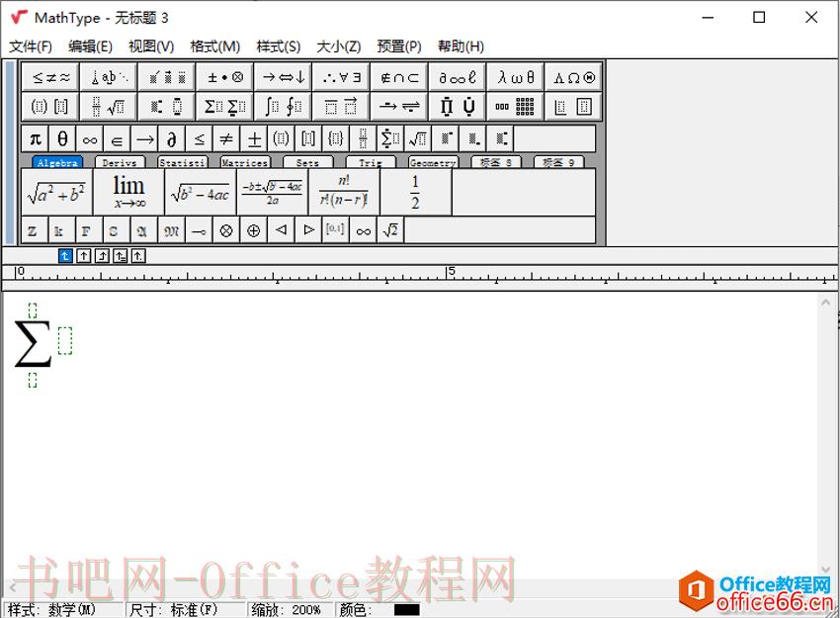Viewport: 840px width, 618px height.
Task: Insert the pi symbol from small bar
Action: click(x=36, y=139)
